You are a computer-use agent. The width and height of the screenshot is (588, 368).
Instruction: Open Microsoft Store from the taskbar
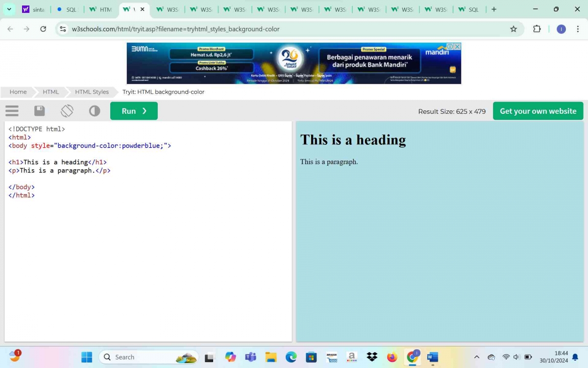click(311, 357)
